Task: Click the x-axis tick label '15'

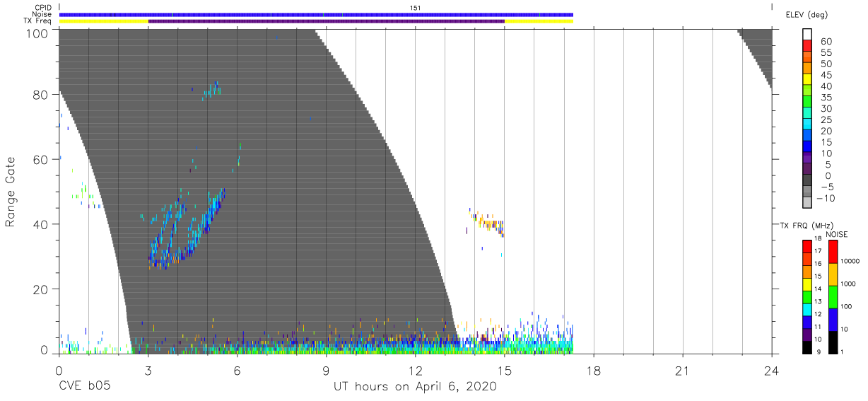Action: pyautogui.click(x=505, y=371)
